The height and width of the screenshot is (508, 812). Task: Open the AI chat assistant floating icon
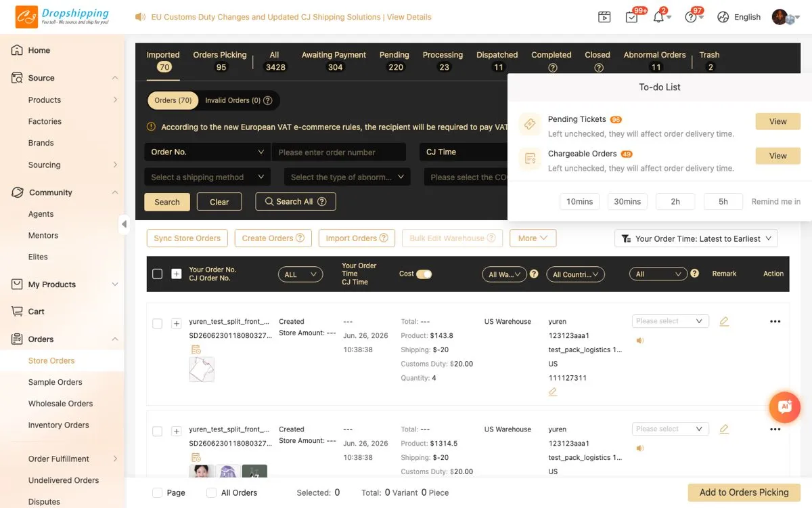[x=785, y=406]
